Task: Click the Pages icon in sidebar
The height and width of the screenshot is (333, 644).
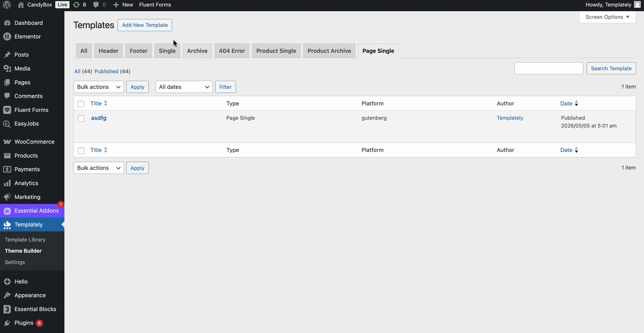Action: click(x=7, y=82)
